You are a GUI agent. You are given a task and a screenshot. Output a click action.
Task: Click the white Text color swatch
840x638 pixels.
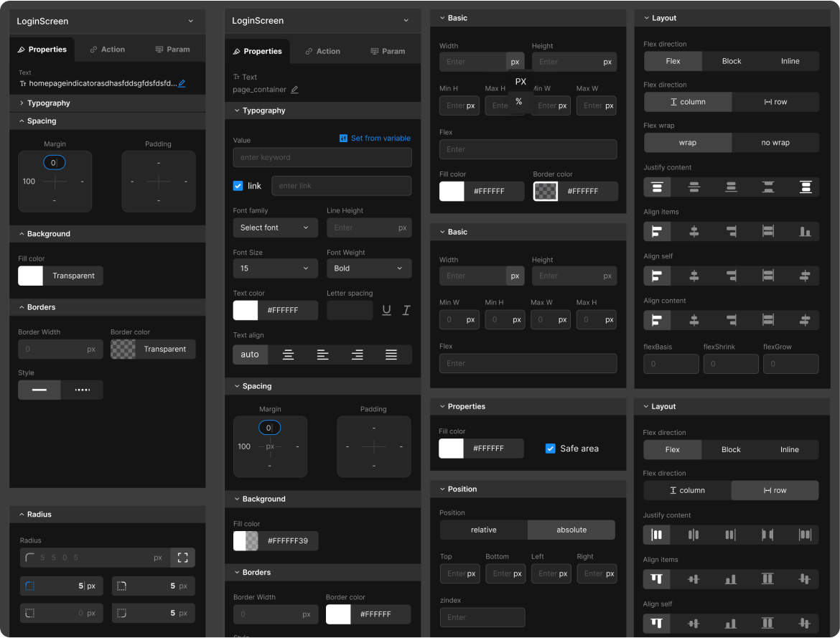coord(246,310)
